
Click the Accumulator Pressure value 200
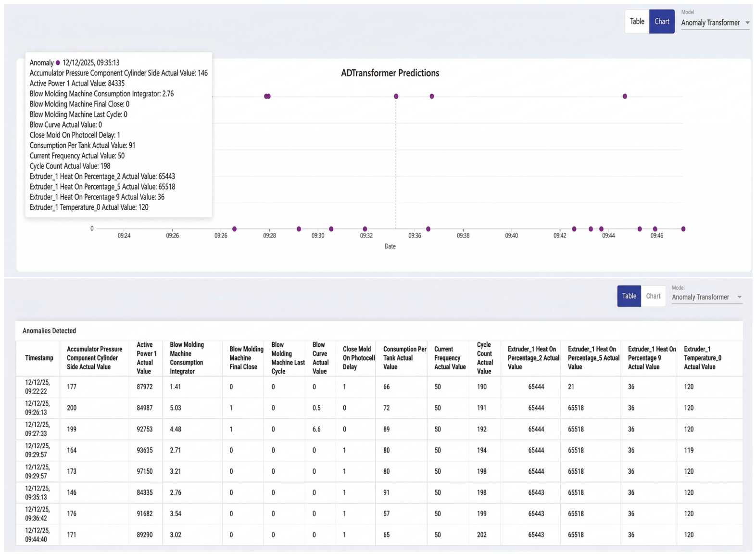coord(72,408)
